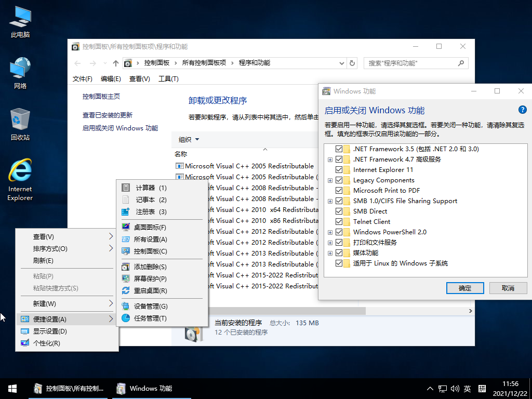Click the 所有设置(A) icon
The image size is (532, 399).
pos(126,239)
